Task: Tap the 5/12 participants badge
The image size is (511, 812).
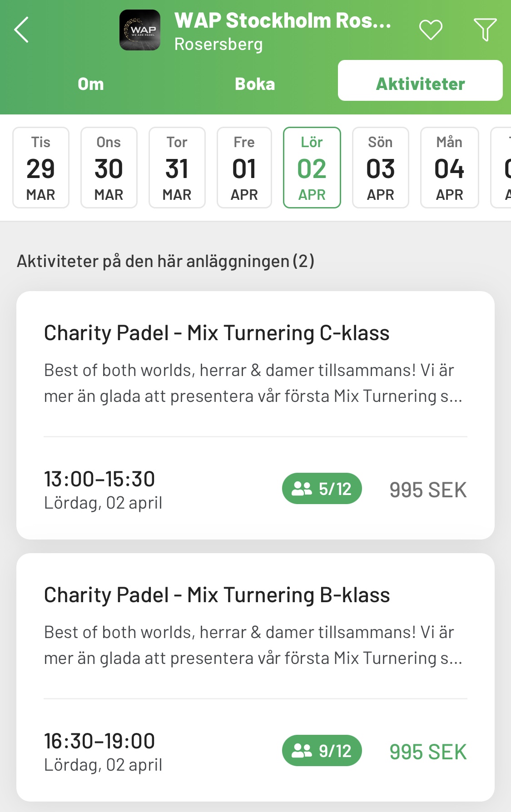Action: tap(322, 489)
